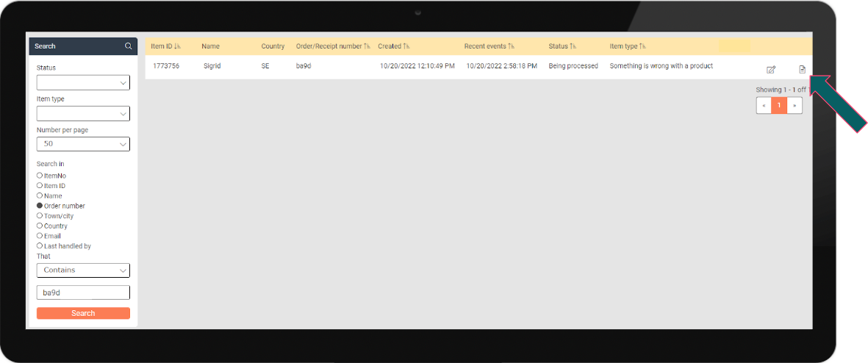Open the Status dropdown
This screenshot has width=868, height=363.
[x=83, y=83]
